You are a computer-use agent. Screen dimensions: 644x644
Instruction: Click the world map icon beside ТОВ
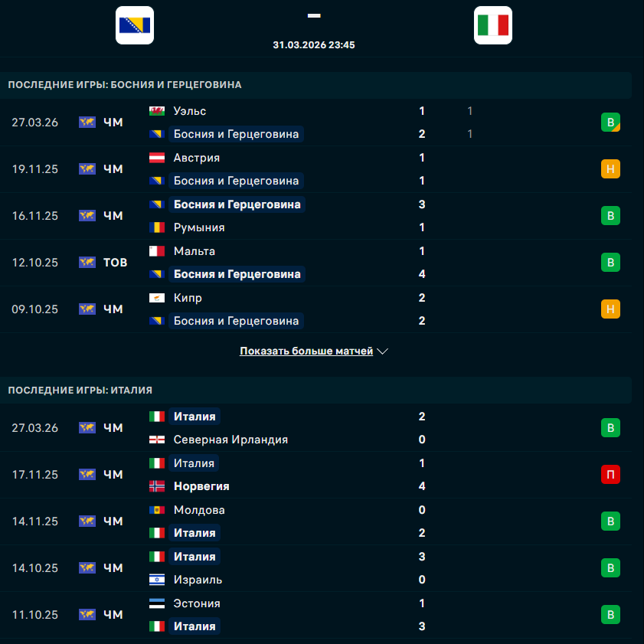click(87, 263)
